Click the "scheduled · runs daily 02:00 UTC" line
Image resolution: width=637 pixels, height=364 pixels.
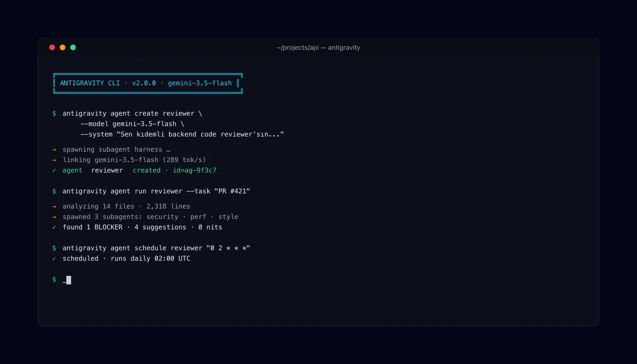point(126,258)
